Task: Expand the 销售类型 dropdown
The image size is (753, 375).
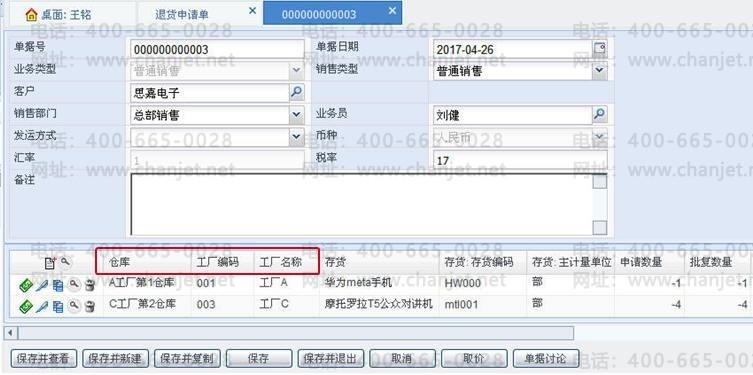Action: click(x=600, y=71)
